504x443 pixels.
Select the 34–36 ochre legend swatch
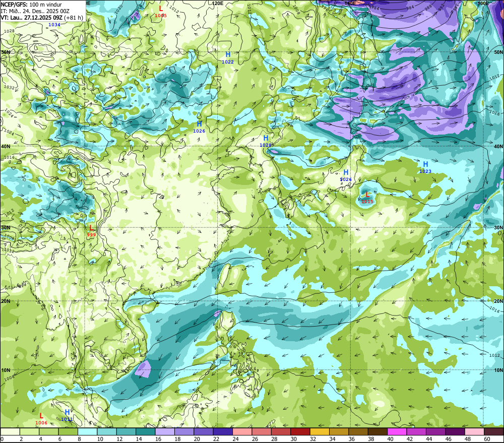point(339,431)
